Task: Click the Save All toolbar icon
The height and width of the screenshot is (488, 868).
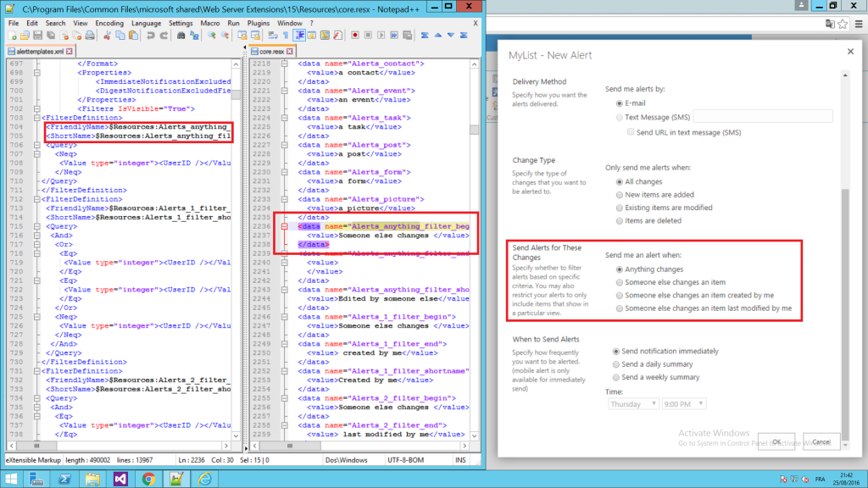Action: (x=51, y=36)
